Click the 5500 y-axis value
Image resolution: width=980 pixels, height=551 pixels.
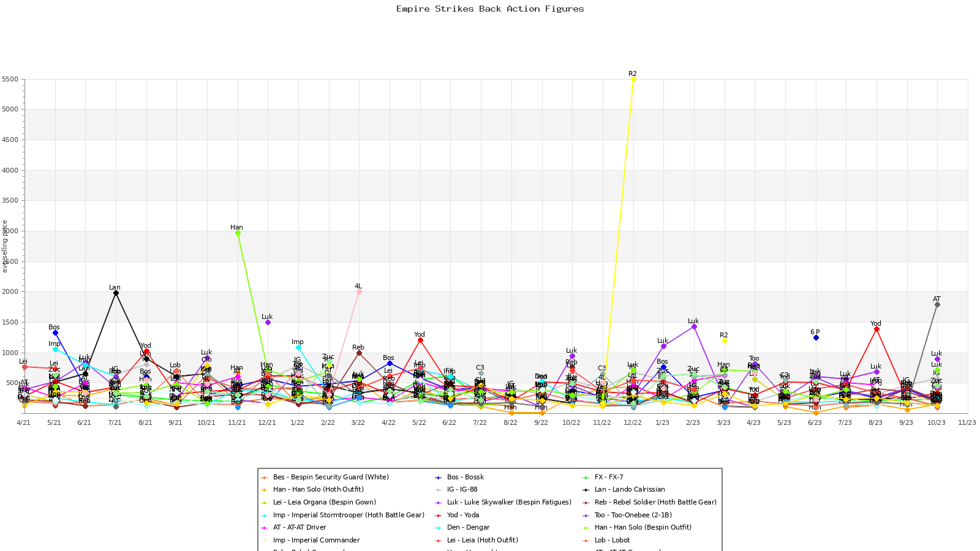[10, 79]
